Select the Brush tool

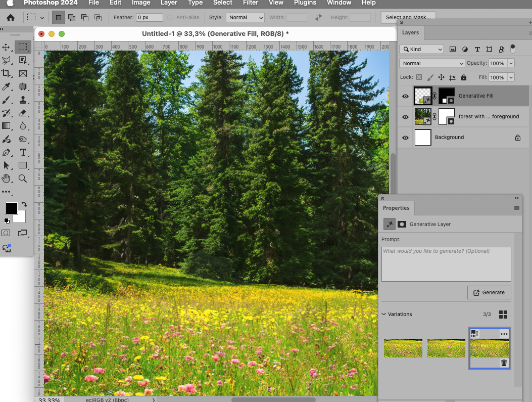coord(7,100)
